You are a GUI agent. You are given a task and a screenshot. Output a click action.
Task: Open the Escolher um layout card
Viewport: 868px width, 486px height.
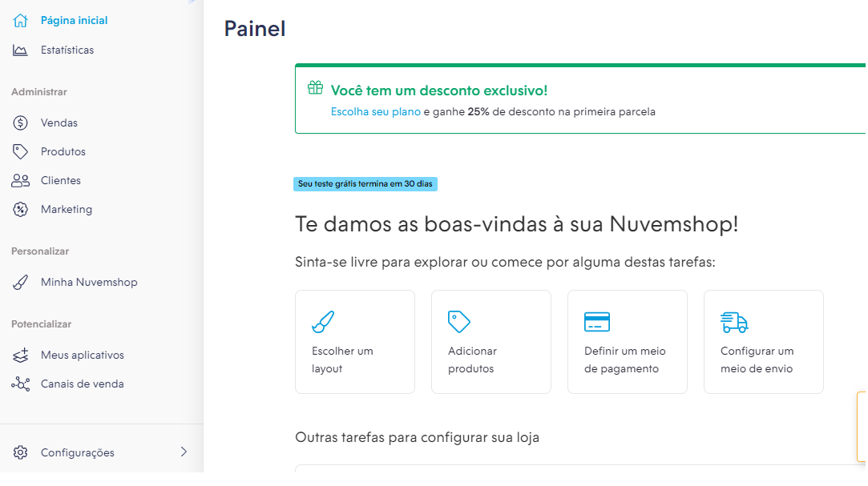[355, 342]
